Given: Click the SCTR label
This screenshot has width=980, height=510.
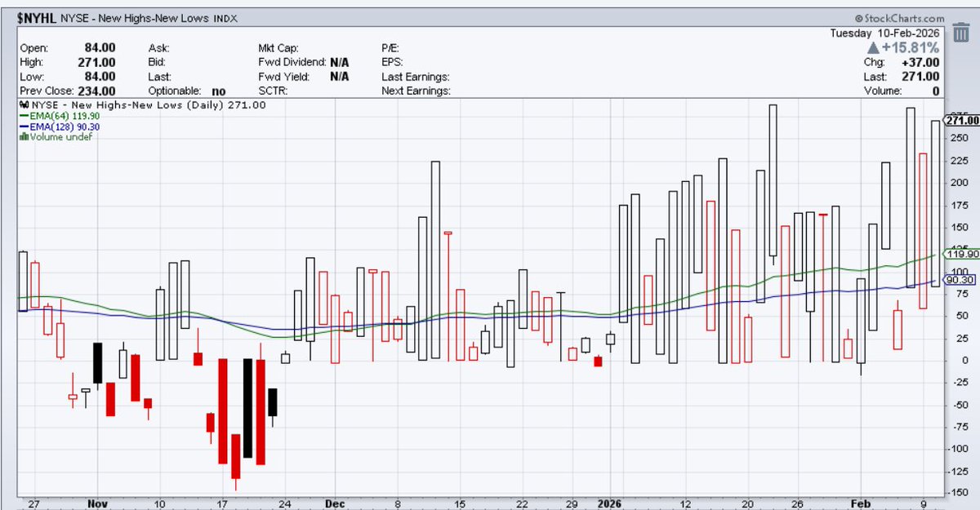Looking at the screenshot, I should pos(274,91).
